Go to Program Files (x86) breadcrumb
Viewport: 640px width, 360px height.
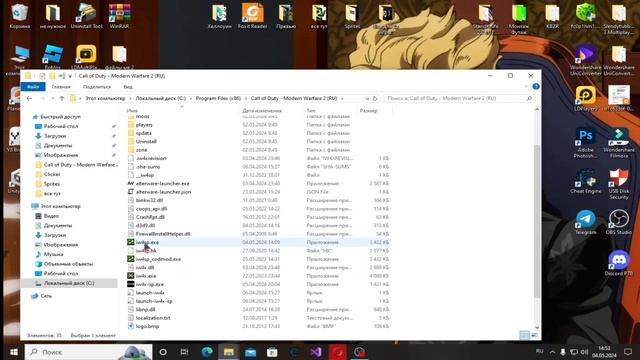(218, 98)
